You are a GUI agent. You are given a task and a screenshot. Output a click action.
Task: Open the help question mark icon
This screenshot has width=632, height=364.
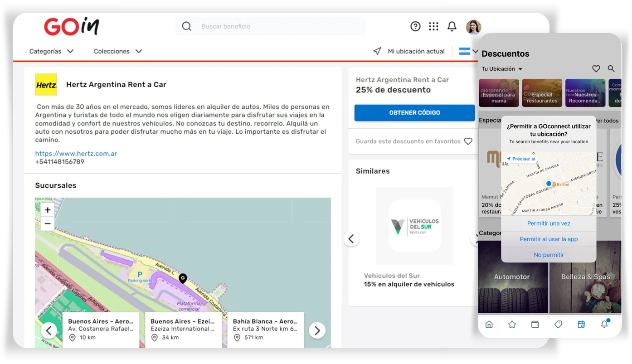415,26
